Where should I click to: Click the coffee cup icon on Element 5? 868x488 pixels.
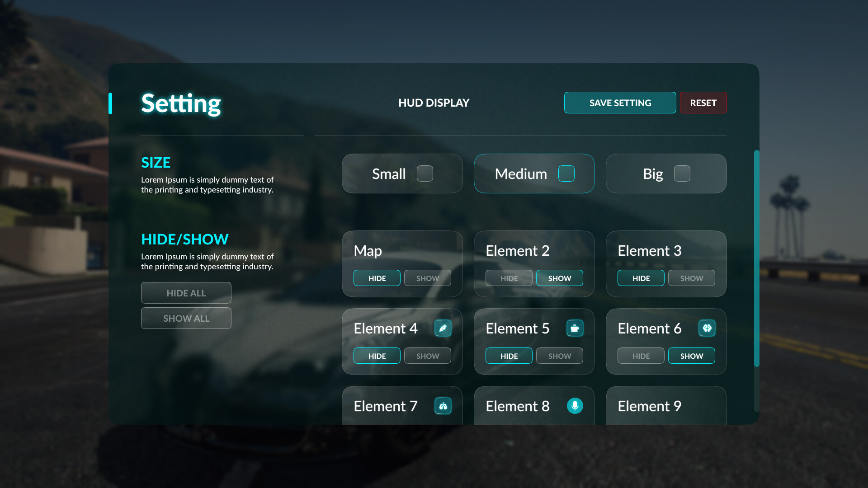point(575,328)
